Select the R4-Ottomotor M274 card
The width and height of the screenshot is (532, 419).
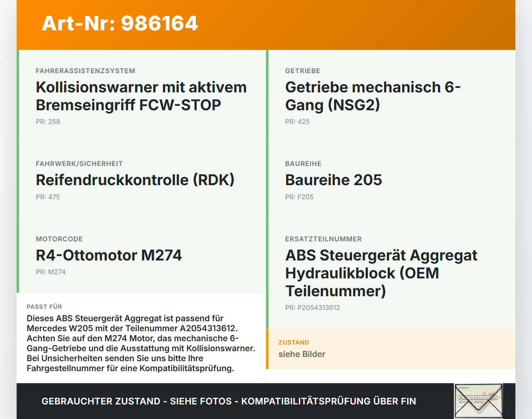109,255
